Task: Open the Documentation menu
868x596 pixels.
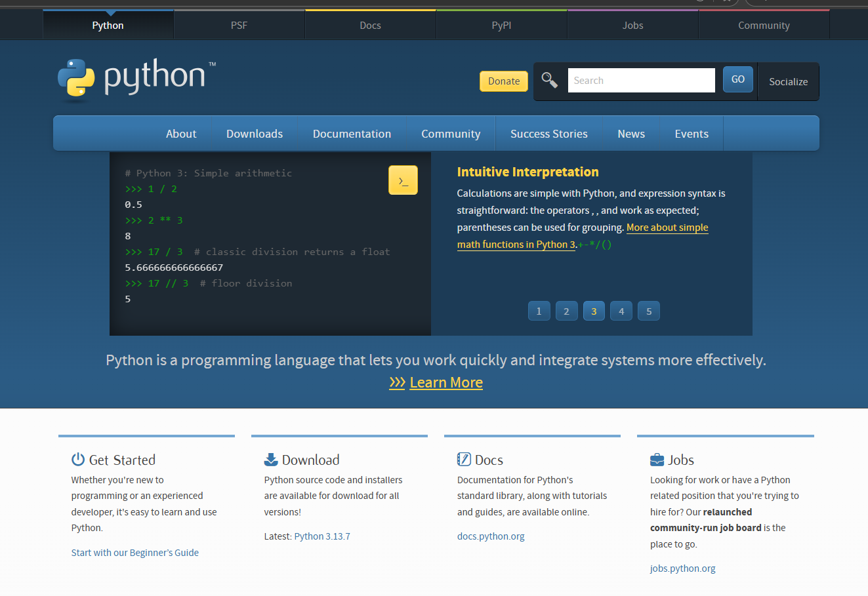Action: tap(352, 134)
